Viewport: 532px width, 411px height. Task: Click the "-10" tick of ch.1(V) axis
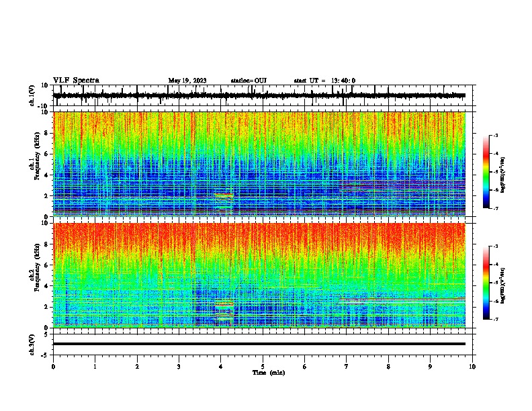[44, 106]
